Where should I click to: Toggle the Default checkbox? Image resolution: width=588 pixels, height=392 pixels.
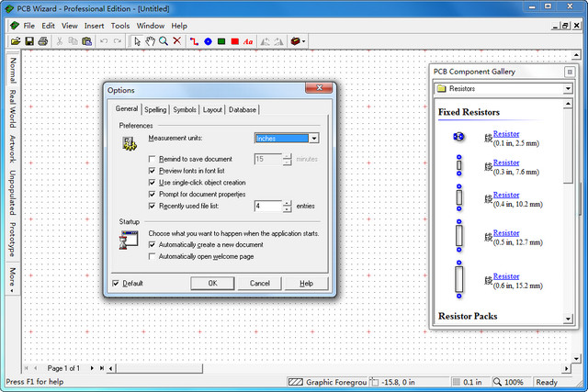[116, 284]
